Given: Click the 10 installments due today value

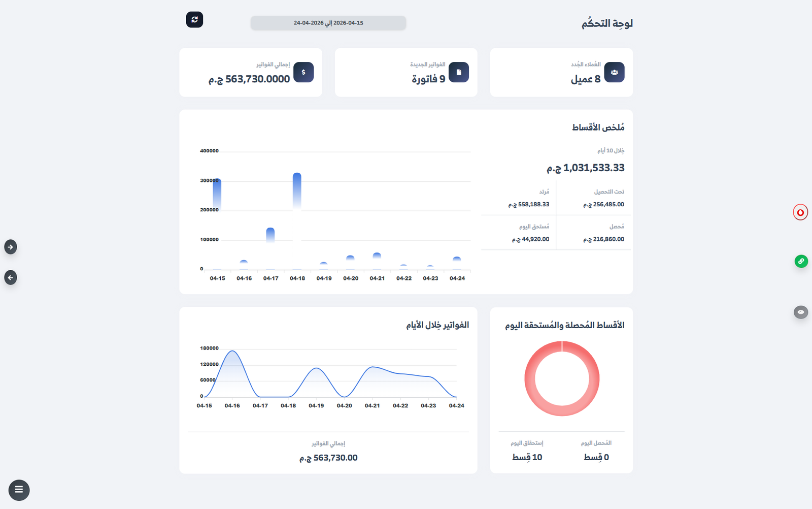Looking at the screenshot, I should tap(527, 457).
